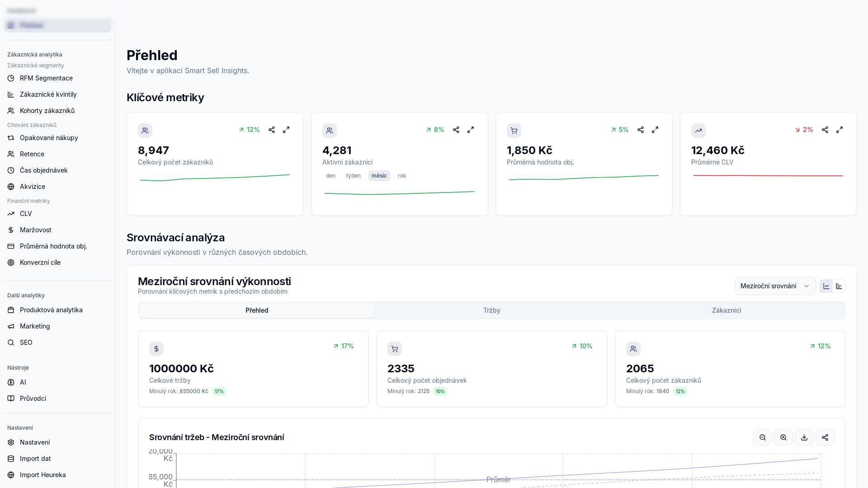Open RFM Segmentace in sidebar
The height and width of the screenshot is (488, 868).
(46, 78)
